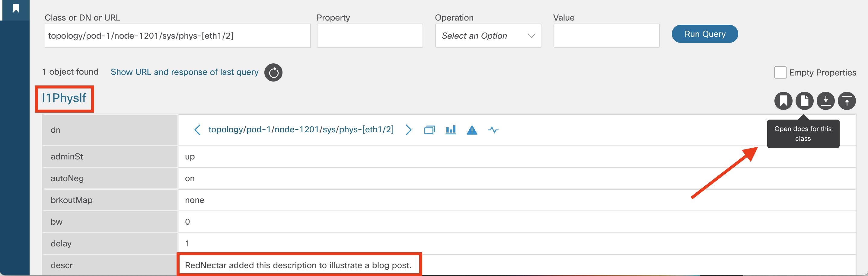Show health via the pulse line icon
The height and width of the screenshot is (276, 868).
(493, 130)
